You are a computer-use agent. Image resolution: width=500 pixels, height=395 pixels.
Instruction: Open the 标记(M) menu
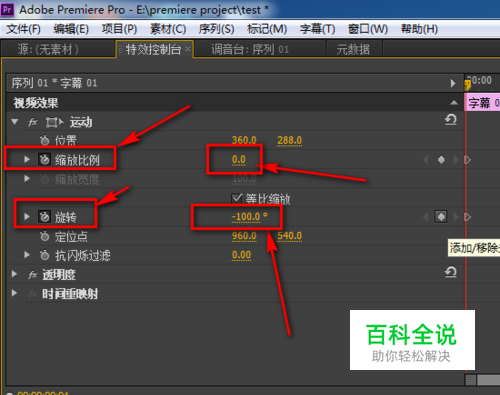tap(267, 29)
